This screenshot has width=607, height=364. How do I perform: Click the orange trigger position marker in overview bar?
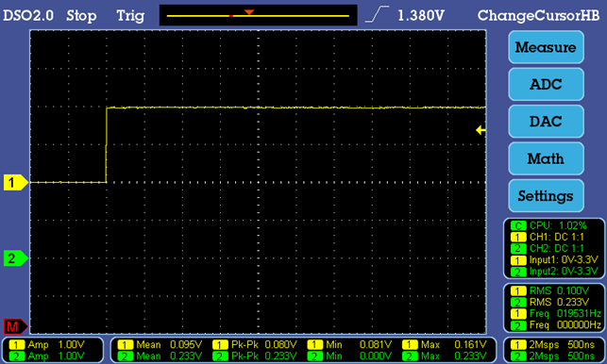[249, 13]
